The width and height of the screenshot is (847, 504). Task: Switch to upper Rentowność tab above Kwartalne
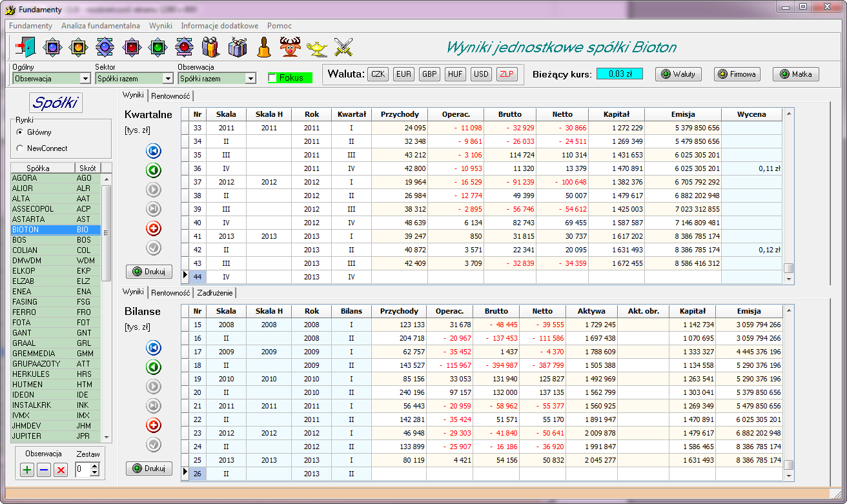coord(170,96)
